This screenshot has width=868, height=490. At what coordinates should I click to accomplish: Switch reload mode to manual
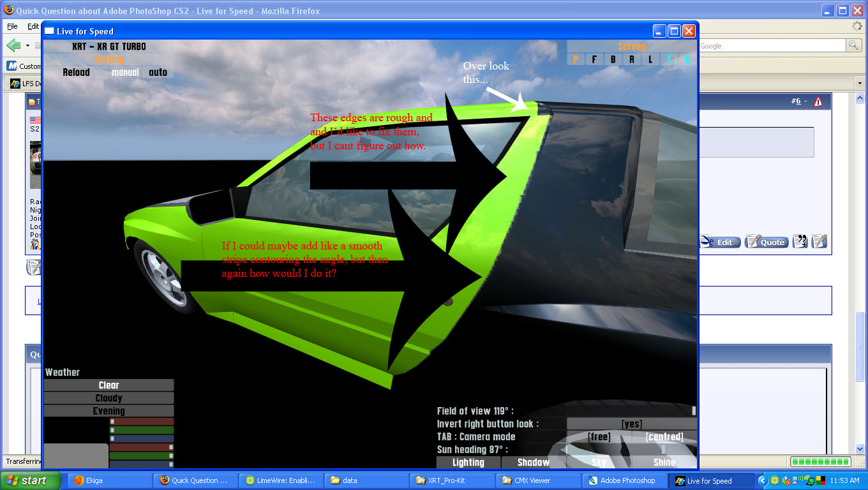[125, 72]
